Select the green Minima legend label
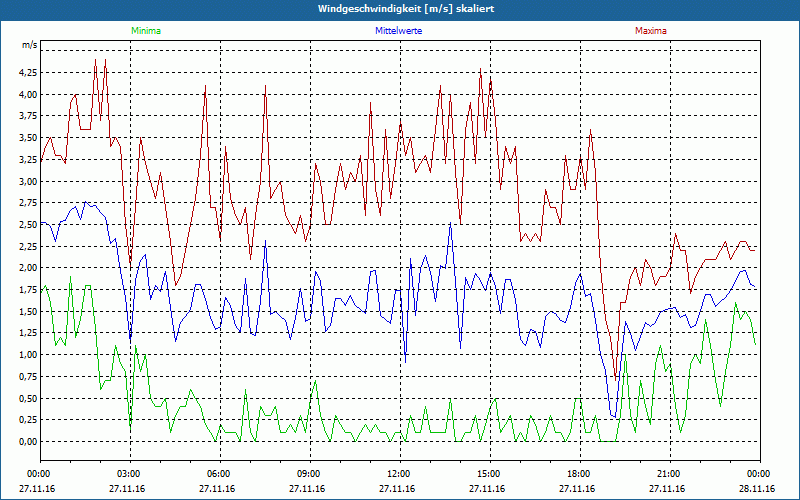Image resolution: width=800 pixels, height=500 pixels. pos(146,31)
